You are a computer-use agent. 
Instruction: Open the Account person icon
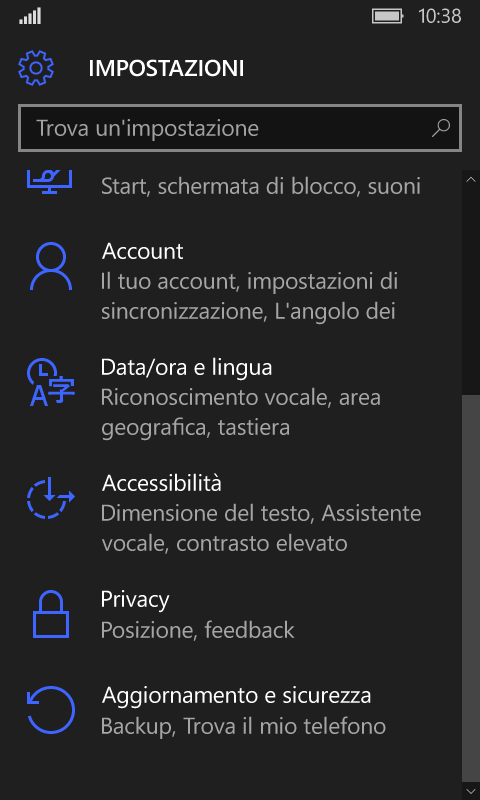(x=50, y=266)
